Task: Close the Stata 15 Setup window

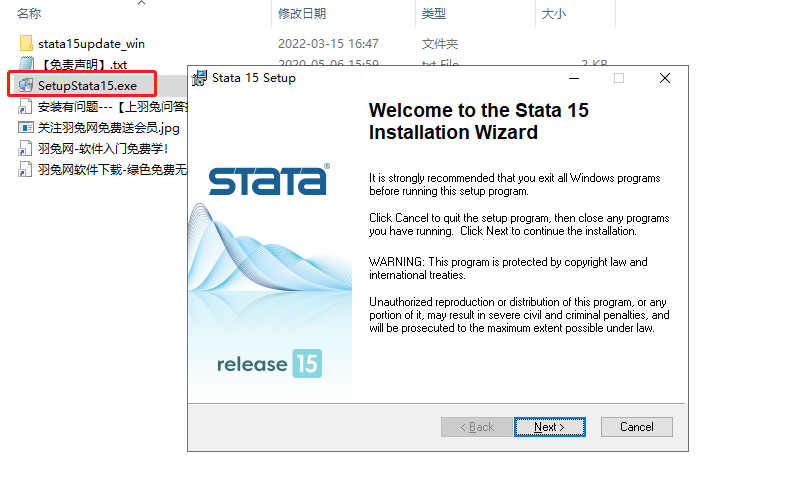Action: click(664, 78)
